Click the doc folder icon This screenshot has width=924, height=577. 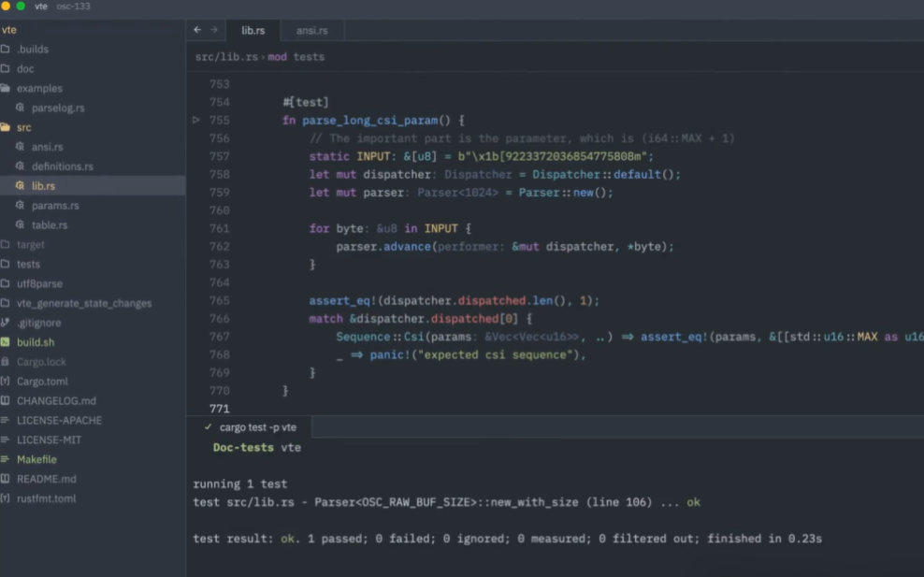pyautogui.click(x=6, y=68)
